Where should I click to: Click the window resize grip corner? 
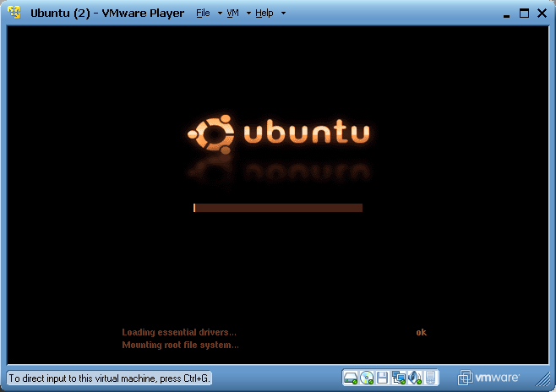[545, 382]
